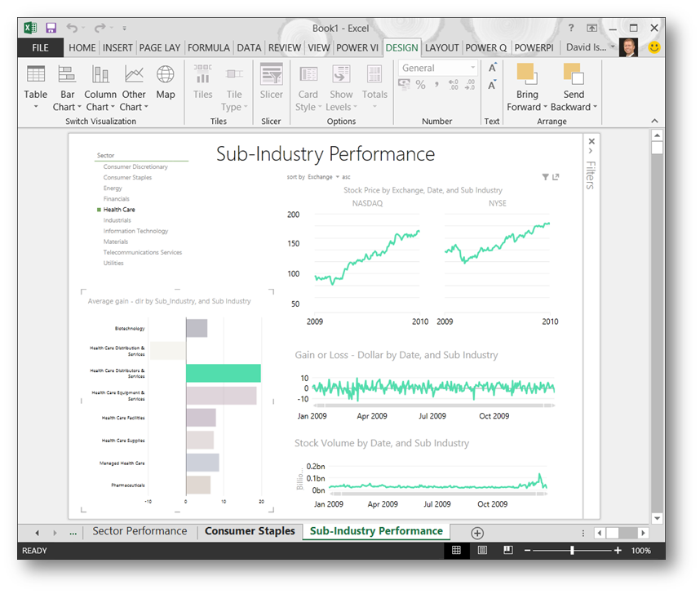Apply currency number format
Image resolution: width=700 pixels, height=594 pixels.
pyautogui.click(x=405, y=84)
